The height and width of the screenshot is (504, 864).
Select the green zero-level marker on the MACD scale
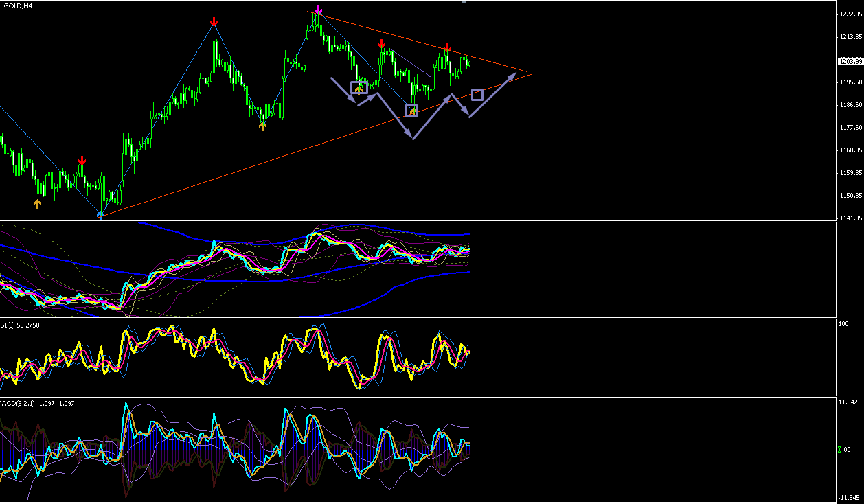pos(841,449)
